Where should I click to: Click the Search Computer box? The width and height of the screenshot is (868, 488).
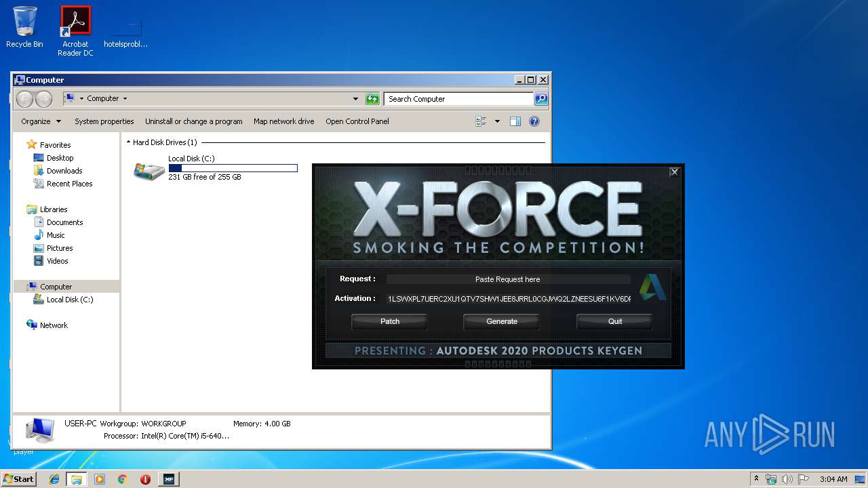[x=459, y=99]
